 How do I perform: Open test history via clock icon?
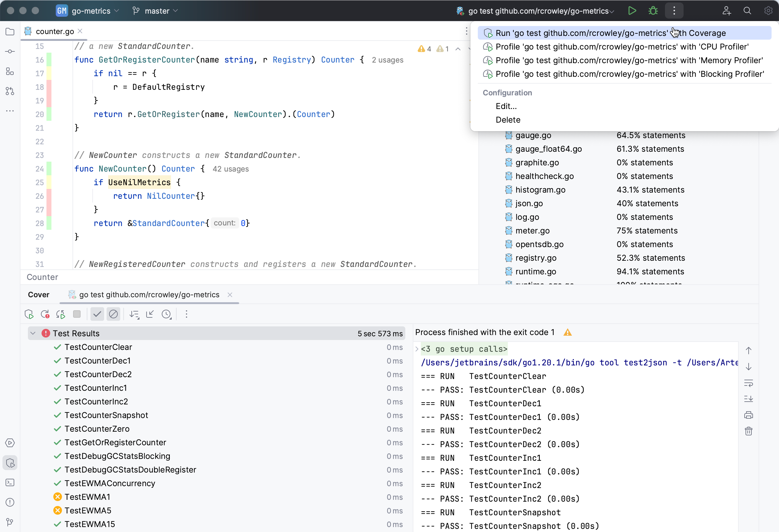[167, 314]
